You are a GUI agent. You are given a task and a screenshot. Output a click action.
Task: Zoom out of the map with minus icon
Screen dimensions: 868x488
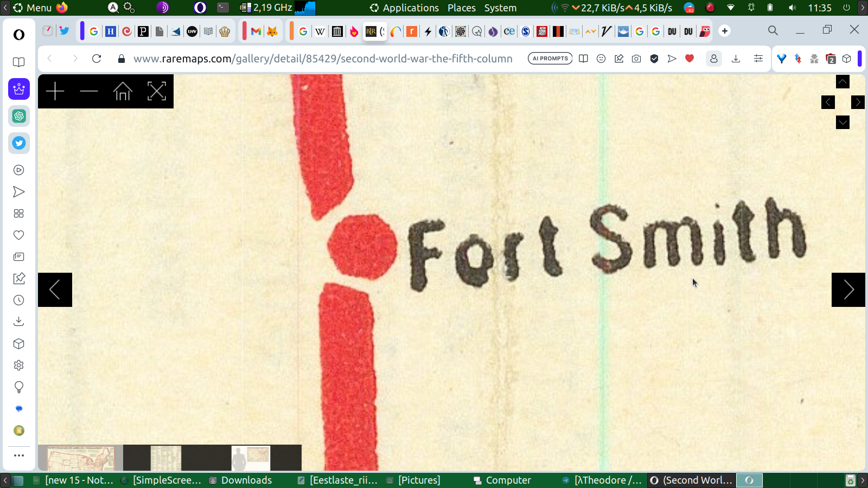coord(89,92)
